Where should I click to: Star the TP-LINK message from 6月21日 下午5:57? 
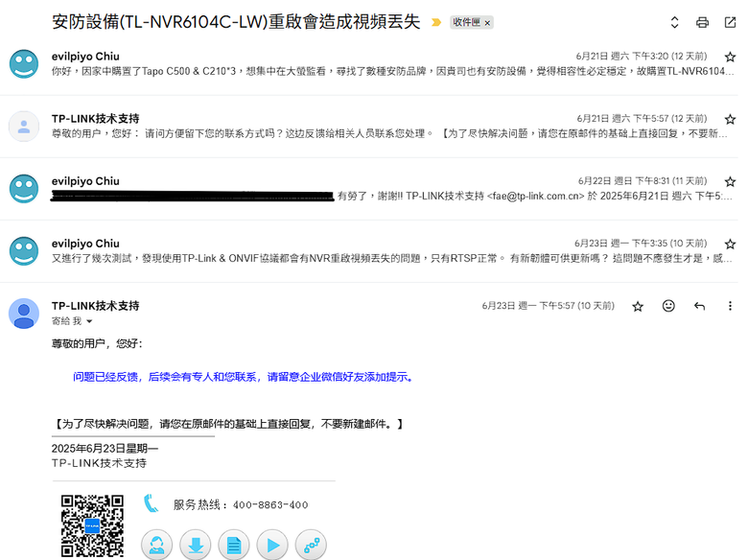(x=730, y=119)
